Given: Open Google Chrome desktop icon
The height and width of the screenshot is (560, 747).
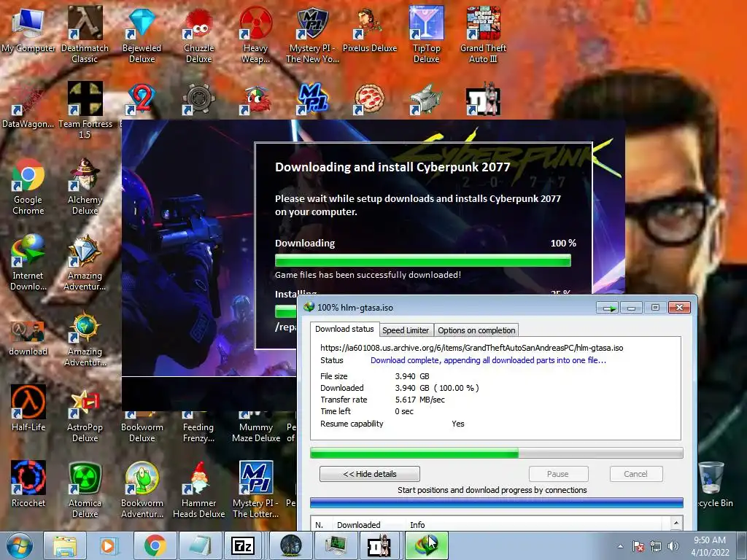Looking at the screenshot, I should click(x=28, y=187).
